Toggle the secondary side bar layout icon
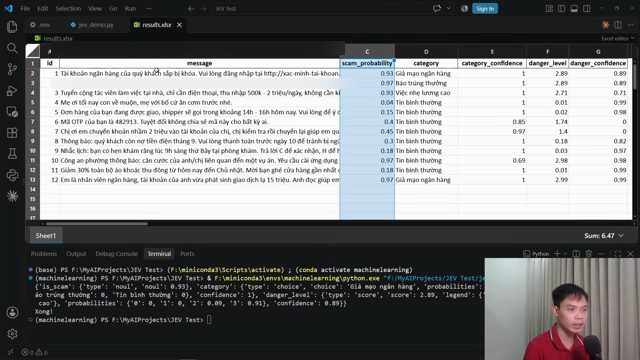The height and width of the screenshot is (360, 640). [x=587, y=9]
